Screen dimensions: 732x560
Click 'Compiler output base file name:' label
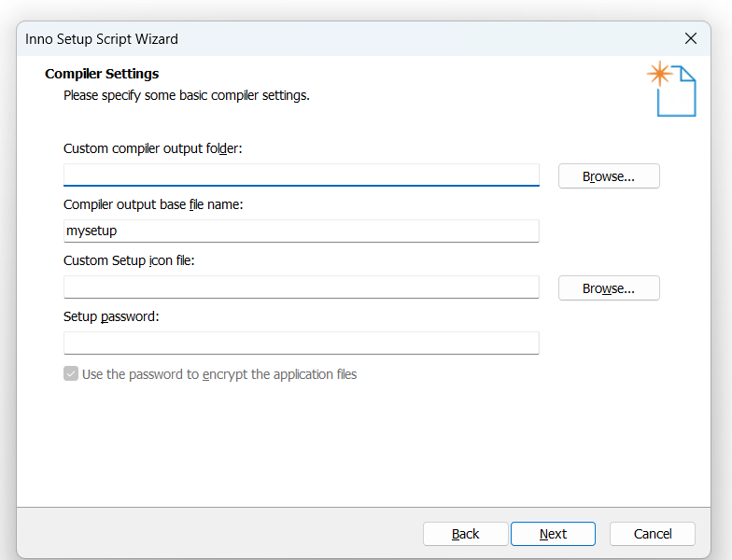click(x=153, y=204)
